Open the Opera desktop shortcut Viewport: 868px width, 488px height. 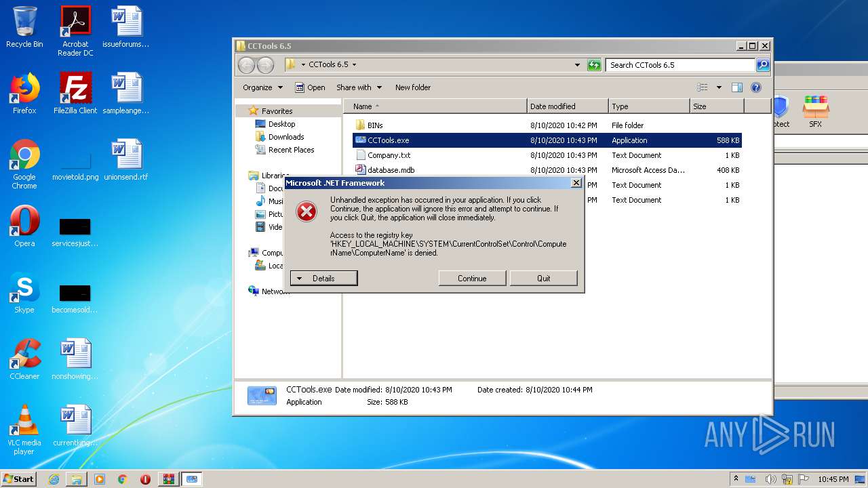(x=24, y=226)
